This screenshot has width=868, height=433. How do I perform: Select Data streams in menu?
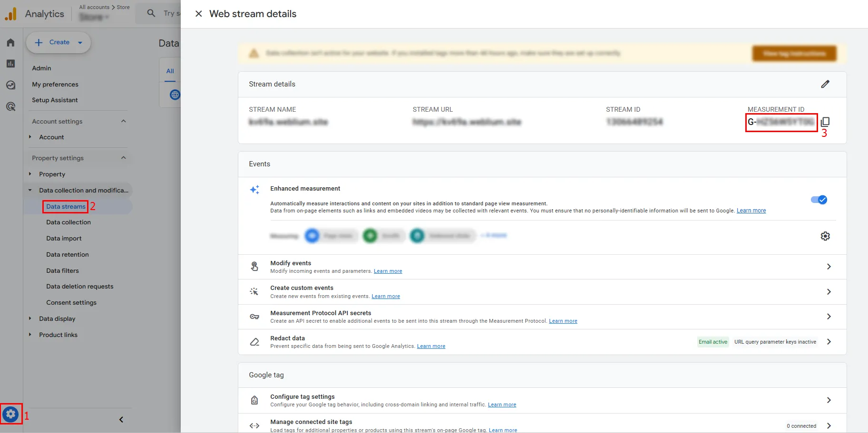pos(66,206)
